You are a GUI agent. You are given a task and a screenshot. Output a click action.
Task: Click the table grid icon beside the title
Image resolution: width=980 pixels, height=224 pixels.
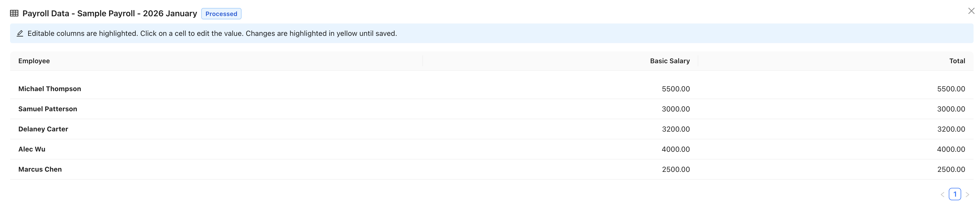coord(14,13)
